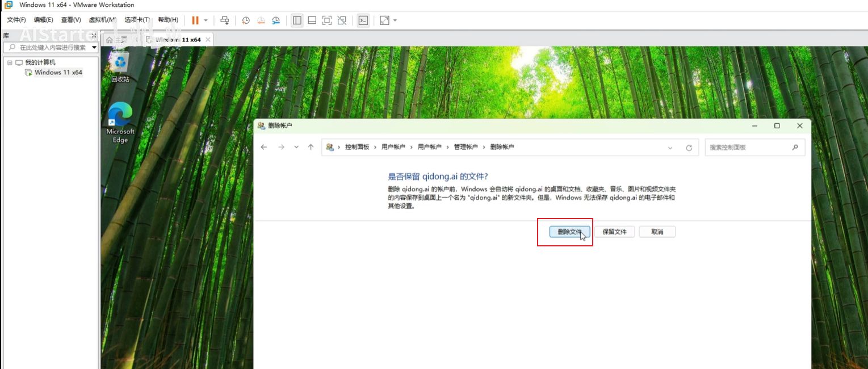Click the 保留文件 button
Viewport: 868px width, 369px height.
pos(614,232)
